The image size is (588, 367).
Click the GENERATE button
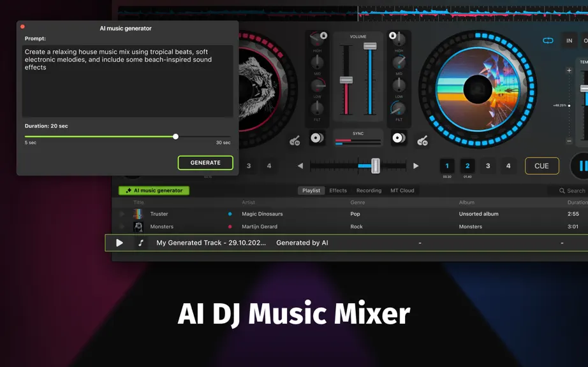205,162
